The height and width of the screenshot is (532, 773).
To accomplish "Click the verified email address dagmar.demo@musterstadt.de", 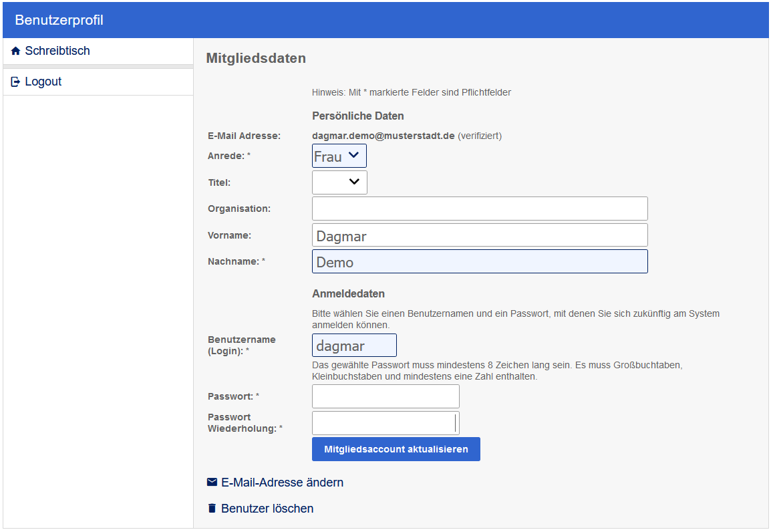I will pos(383,136).
